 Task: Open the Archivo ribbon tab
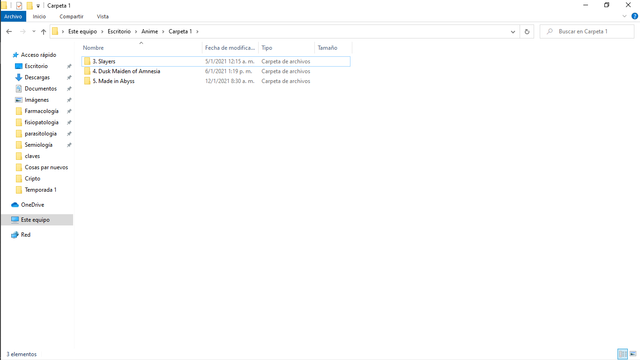click(x=13, y=17)
